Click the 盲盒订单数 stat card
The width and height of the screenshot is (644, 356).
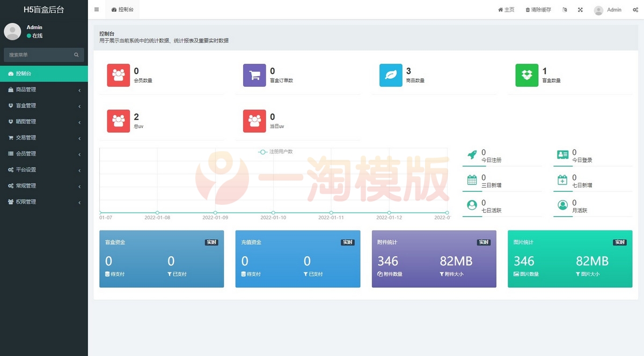pyautogui.click(x=298, y=75)
